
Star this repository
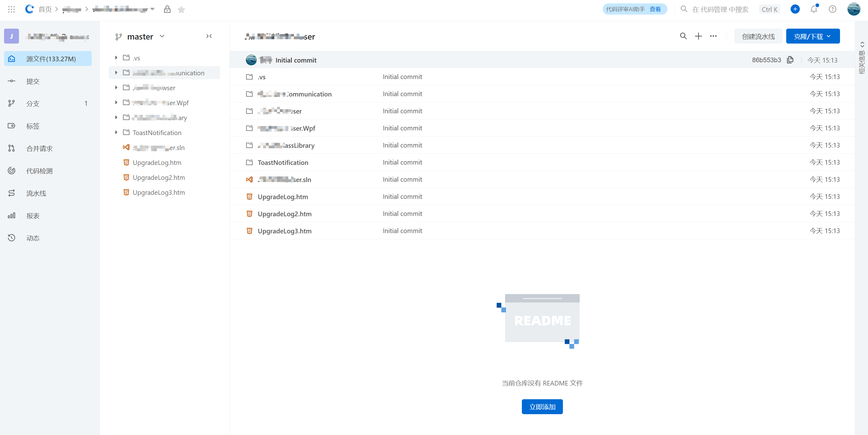(181, 9)
